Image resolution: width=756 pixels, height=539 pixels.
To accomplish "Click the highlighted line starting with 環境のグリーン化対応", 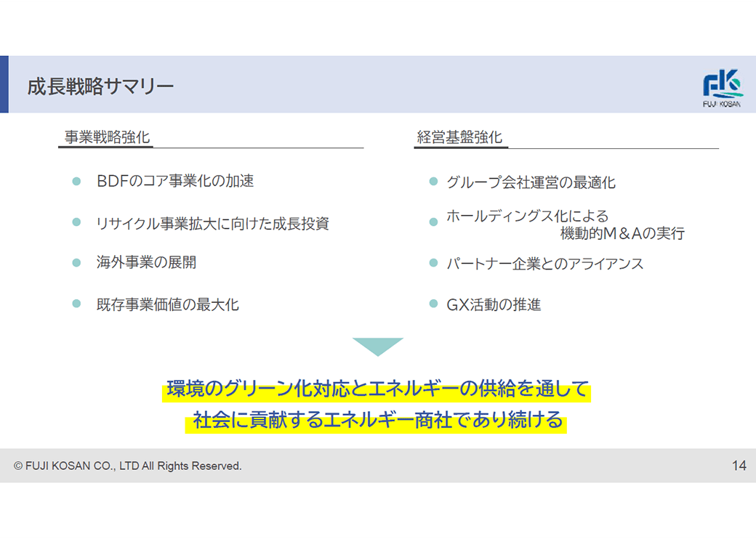I will pyautogui.click(x=377, y=389).
